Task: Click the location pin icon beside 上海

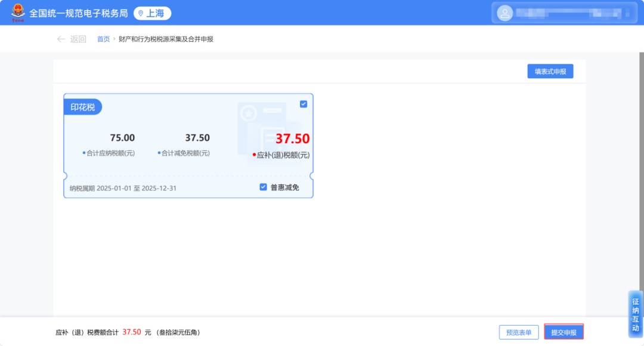Action: click(141, 14)
